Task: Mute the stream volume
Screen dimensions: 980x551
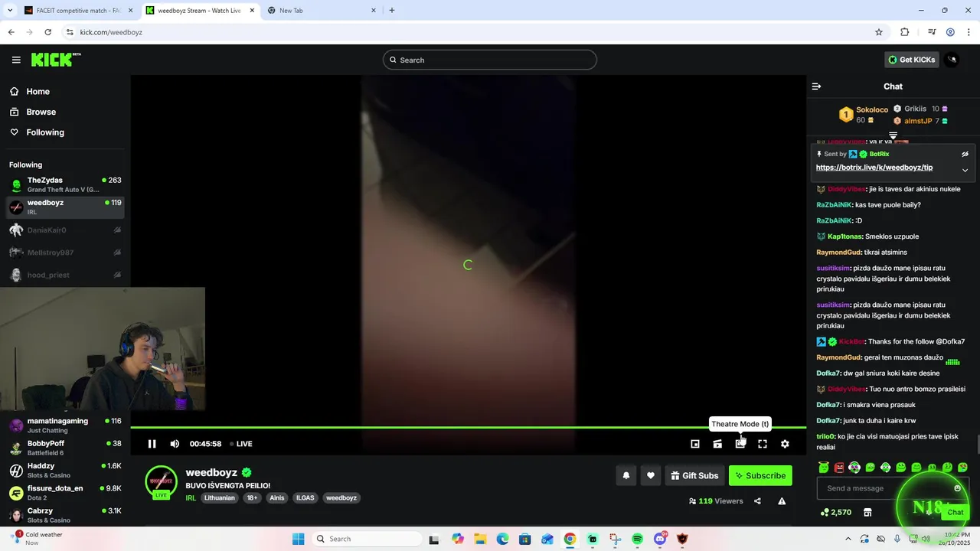Action: click(x=175, y=444)
